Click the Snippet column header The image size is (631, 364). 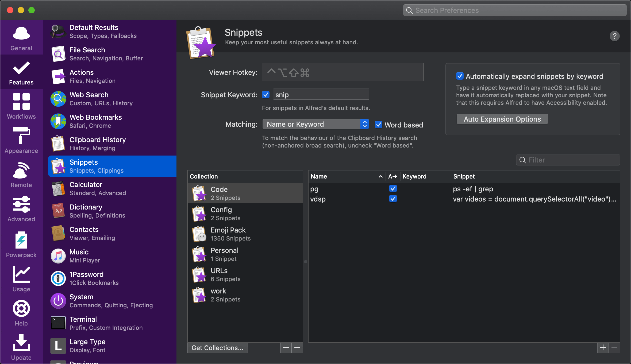(x=535, y=176)
